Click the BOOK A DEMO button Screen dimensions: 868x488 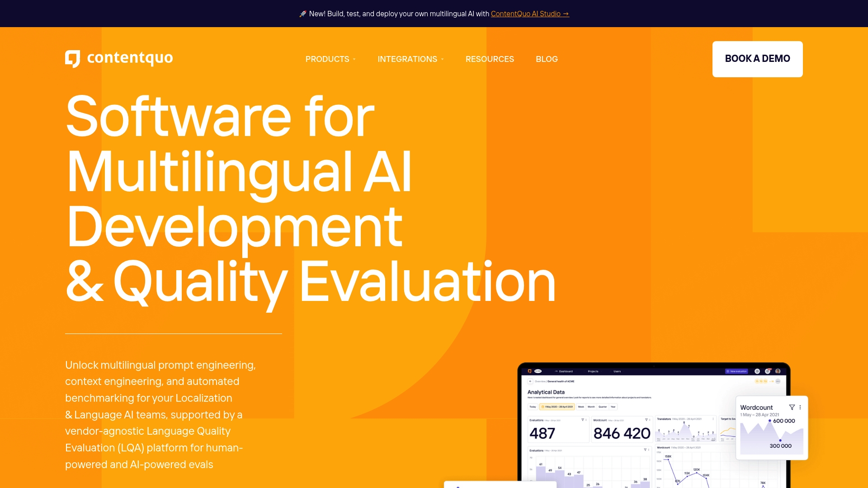point(757,59)
